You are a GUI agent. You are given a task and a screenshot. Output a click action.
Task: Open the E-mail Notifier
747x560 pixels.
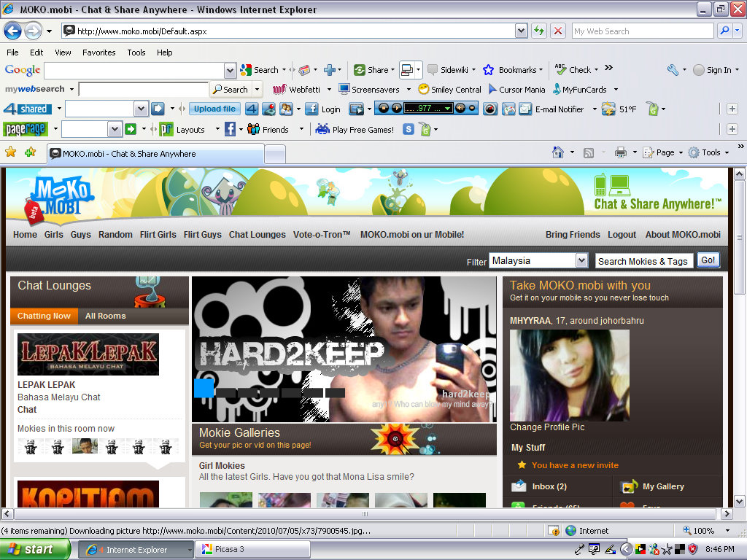pyautogui.click(x=551, y=109)
